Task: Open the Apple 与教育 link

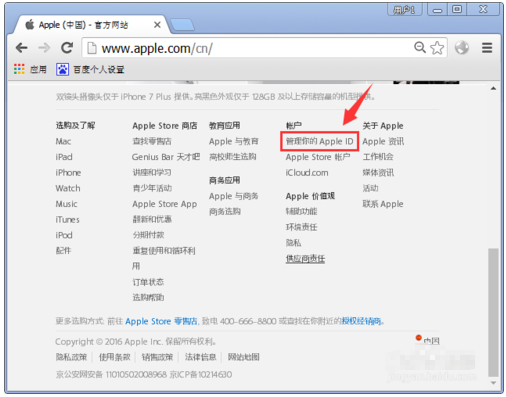Action: [x=234, y=141]
